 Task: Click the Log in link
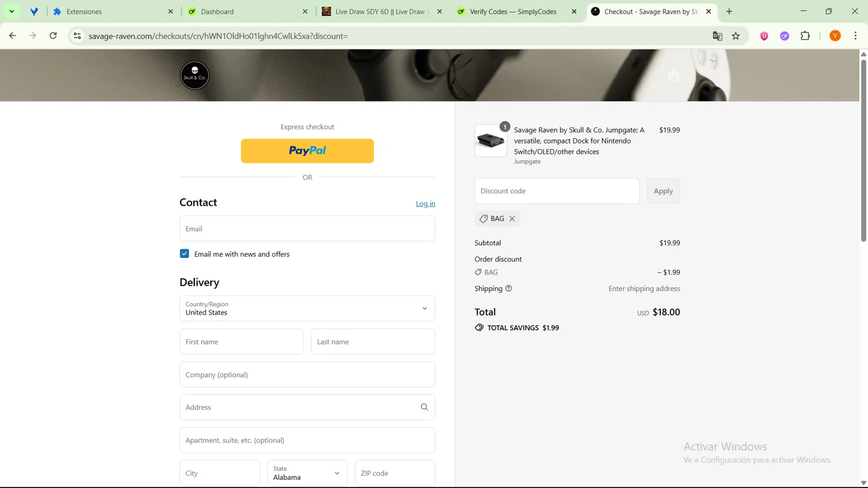click(x=425, y=204)
